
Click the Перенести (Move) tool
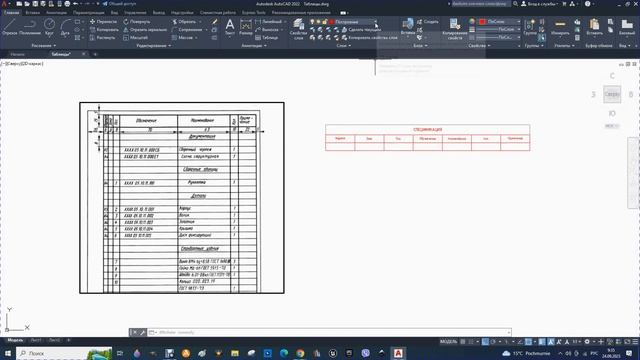103,22
